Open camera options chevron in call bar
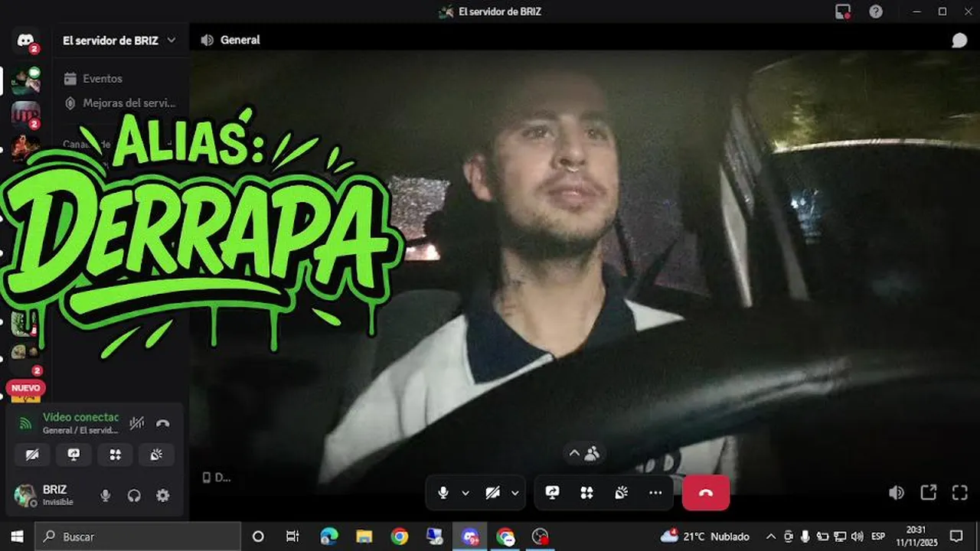Viewport: 980px width, 551px height. coord(515,493)
